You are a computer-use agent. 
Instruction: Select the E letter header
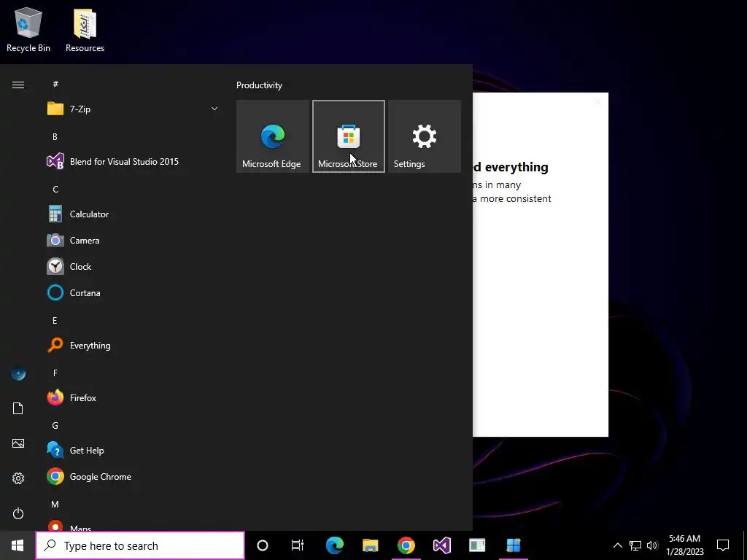point(55,321)
